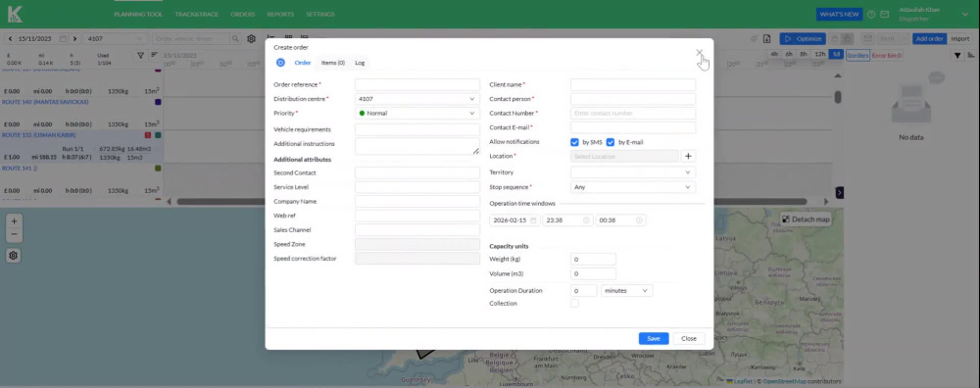Collapse right panel with arrow toggle
This screenshot has height=388, width=980.
pyautogui.click(x=840, y=193)
